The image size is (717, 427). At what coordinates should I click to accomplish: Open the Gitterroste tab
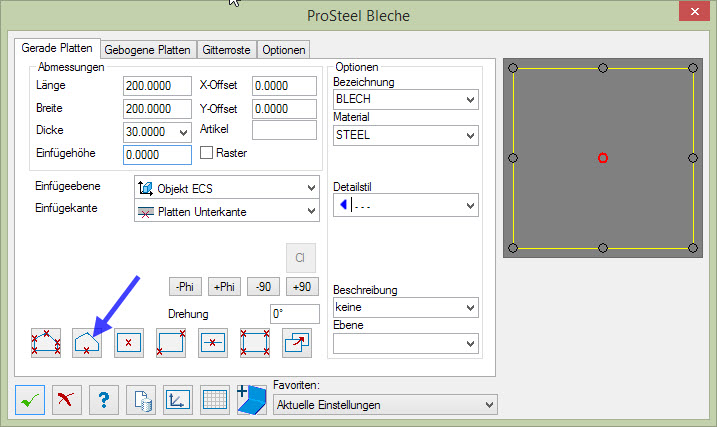226,49
